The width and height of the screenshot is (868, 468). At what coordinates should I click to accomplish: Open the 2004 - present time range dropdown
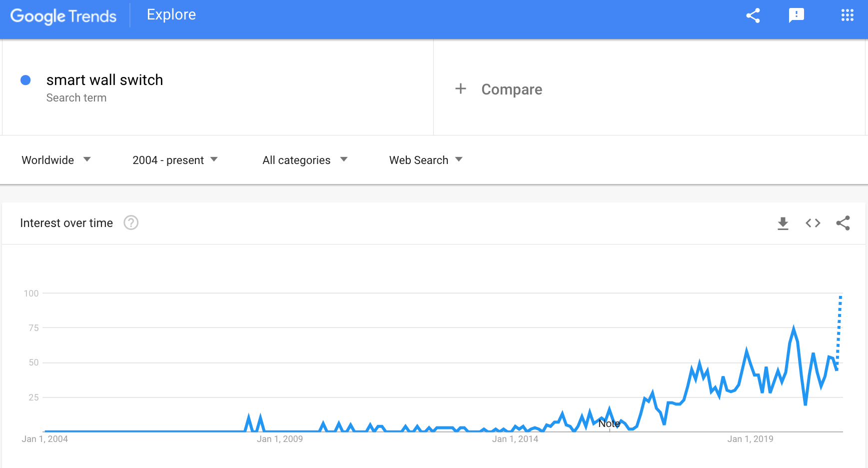pyautogui.click(x=175, y=160)
